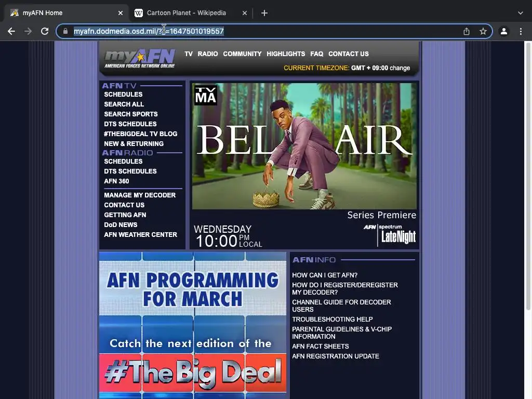Go back to the previous page
The width and height of the screenshot is (532, 399).
11,31
